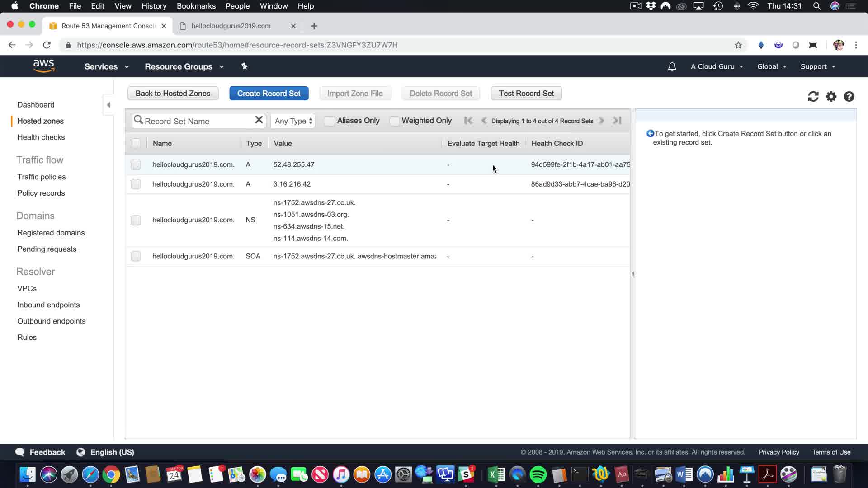The width and height of the screenshot is (868, 488).
Task: Click the help question mark icon
Action: click(x=849, y=97)
